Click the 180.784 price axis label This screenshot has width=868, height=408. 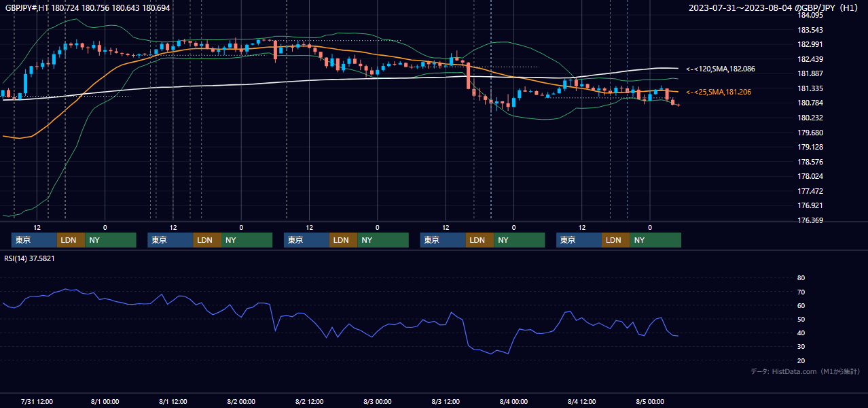[810, 103]
